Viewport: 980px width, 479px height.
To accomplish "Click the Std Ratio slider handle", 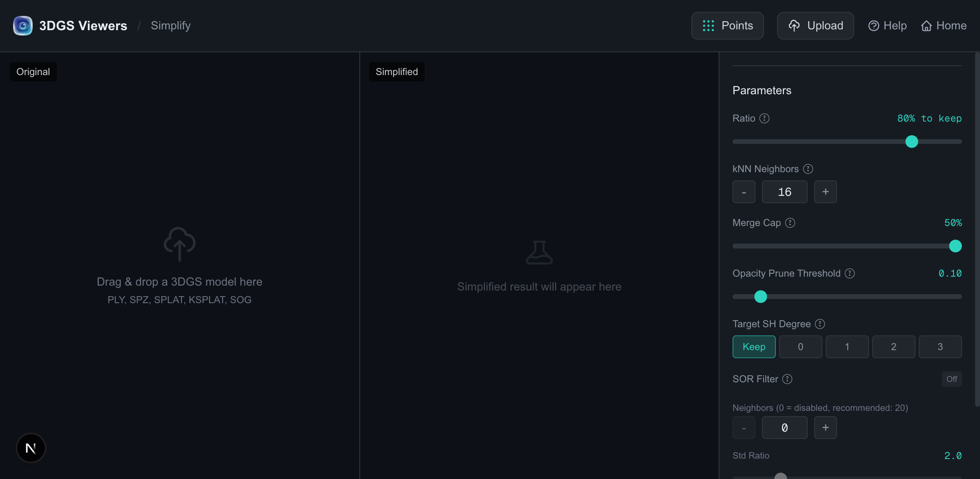I will click(x=781, y=476).
